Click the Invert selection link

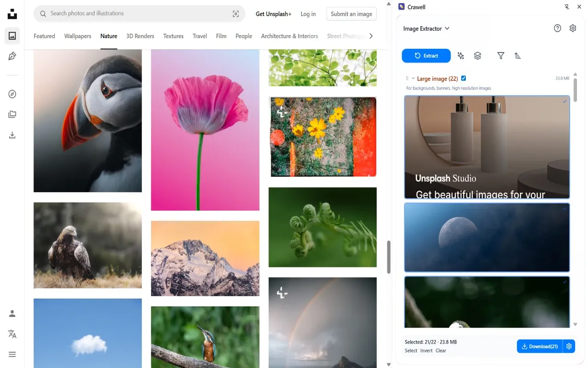point(426,351)
